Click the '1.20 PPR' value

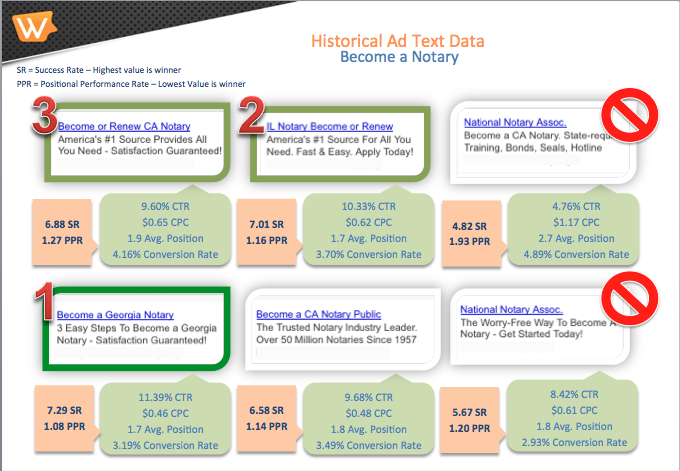click(x=470, y=428)
